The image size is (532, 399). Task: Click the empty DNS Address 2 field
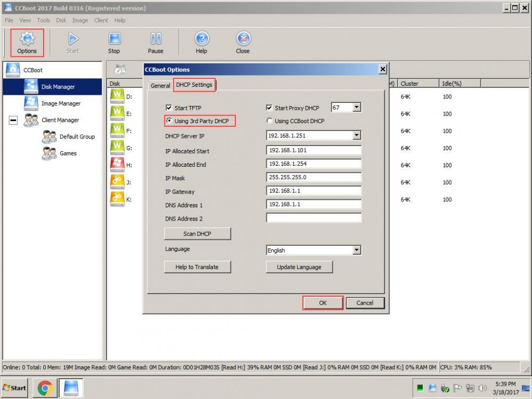[x=314, y=218]
